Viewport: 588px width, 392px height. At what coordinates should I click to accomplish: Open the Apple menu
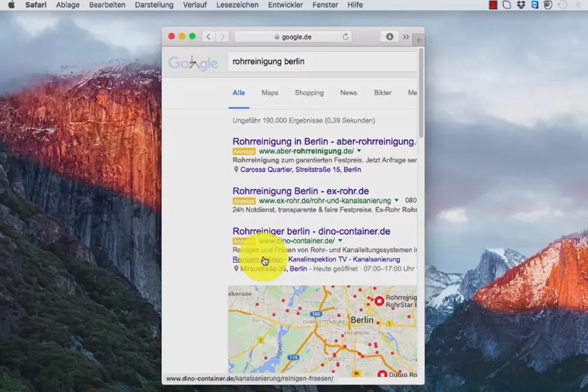(11, 5)
